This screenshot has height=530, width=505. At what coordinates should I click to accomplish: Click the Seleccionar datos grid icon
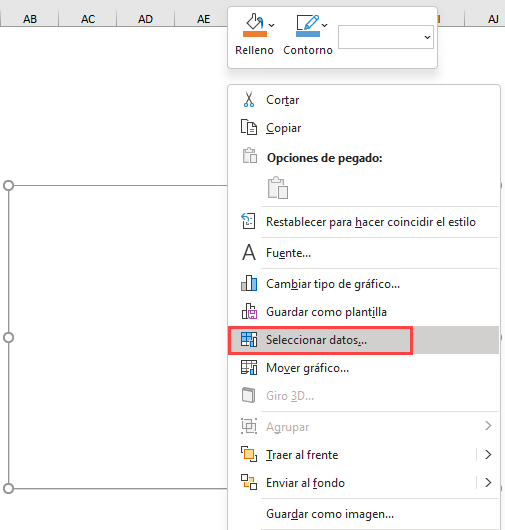point(249,339)
